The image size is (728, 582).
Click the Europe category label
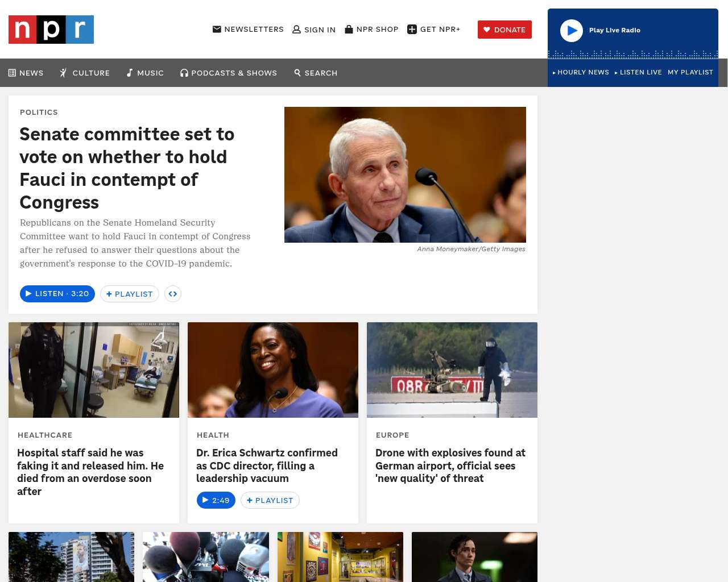(392, 435)
